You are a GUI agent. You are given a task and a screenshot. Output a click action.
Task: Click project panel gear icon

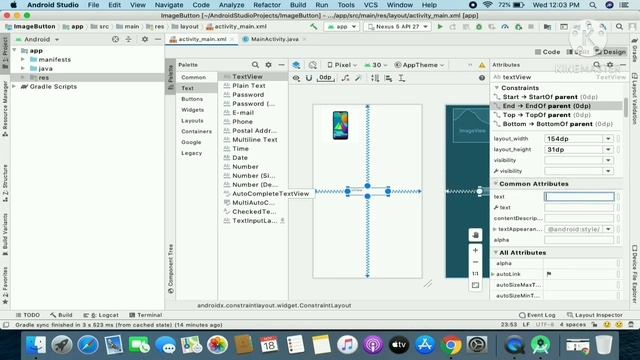144,39
